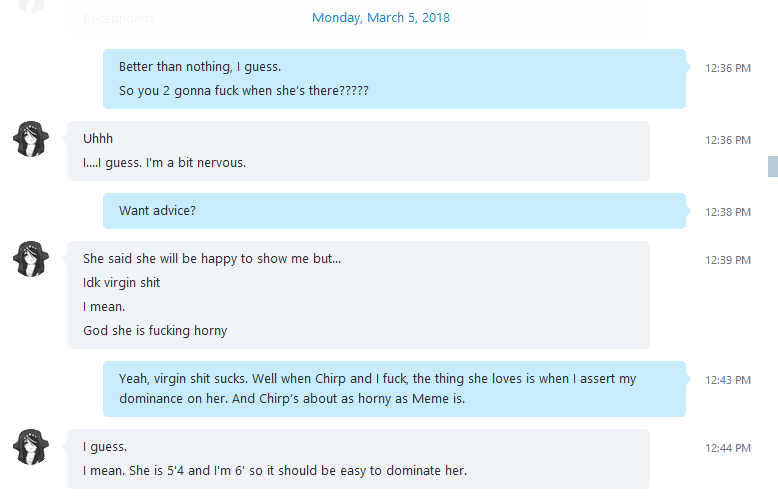
Task: Click the faded "Receptionist" label at top
Action: click(118, 19)
